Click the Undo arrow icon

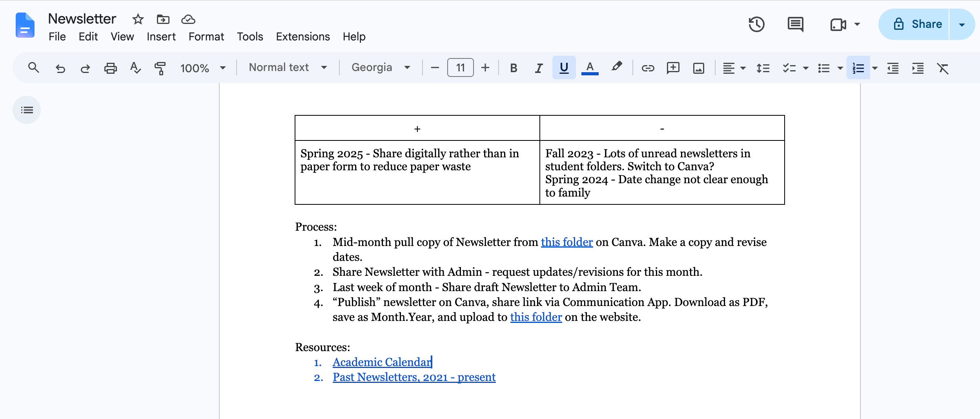[x=60, y=68]
